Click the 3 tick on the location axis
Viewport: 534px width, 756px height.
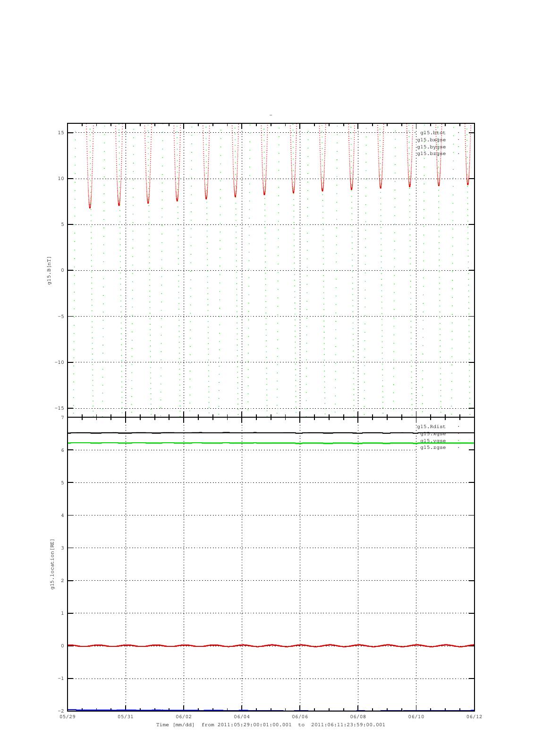point(62,548)
